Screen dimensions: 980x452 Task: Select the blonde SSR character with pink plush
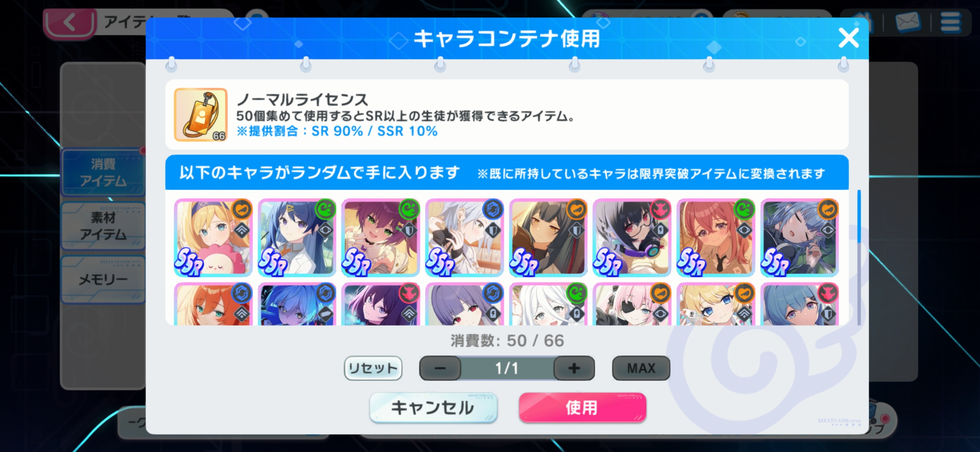pos(213,237)
